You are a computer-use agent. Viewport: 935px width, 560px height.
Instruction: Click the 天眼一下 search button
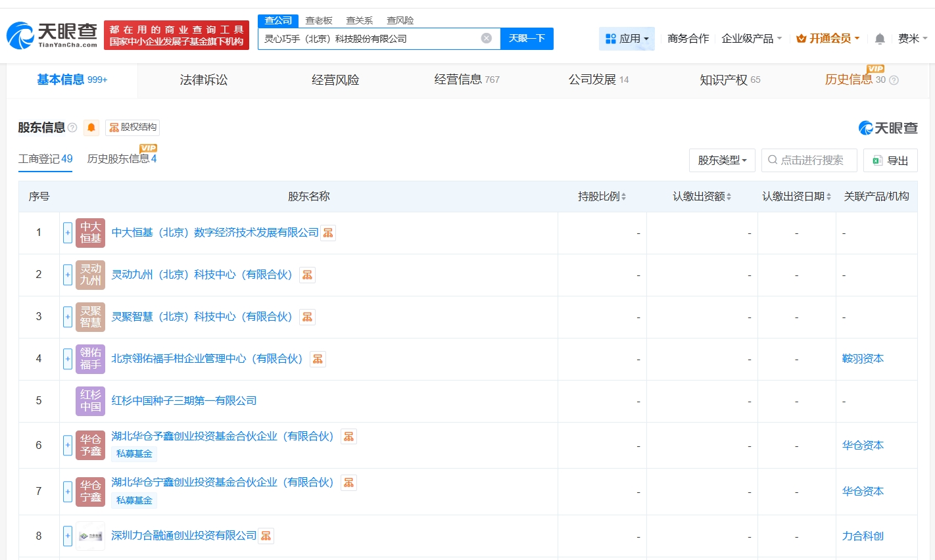pyautogui.click(x=527, y=38)
